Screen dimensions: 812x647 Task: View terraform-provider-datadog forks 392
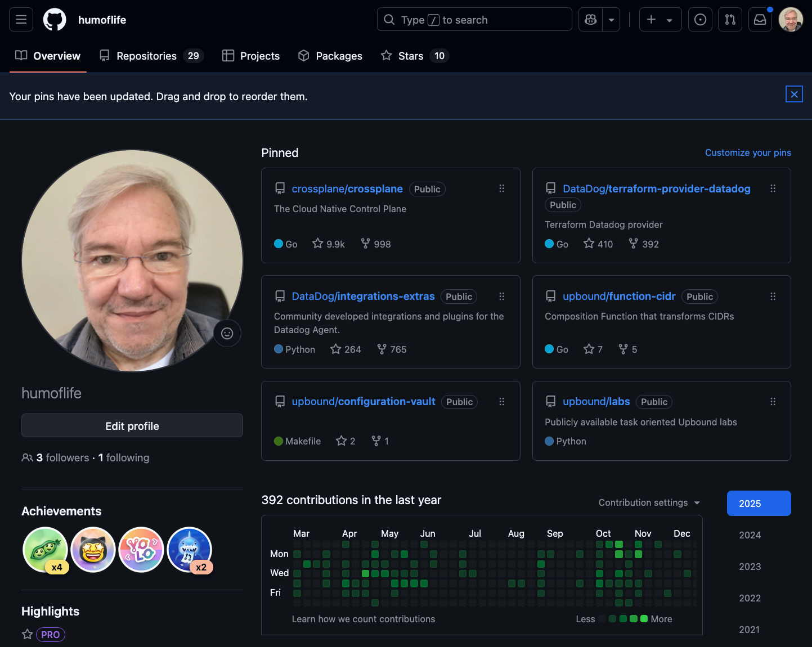click(644, 244)
